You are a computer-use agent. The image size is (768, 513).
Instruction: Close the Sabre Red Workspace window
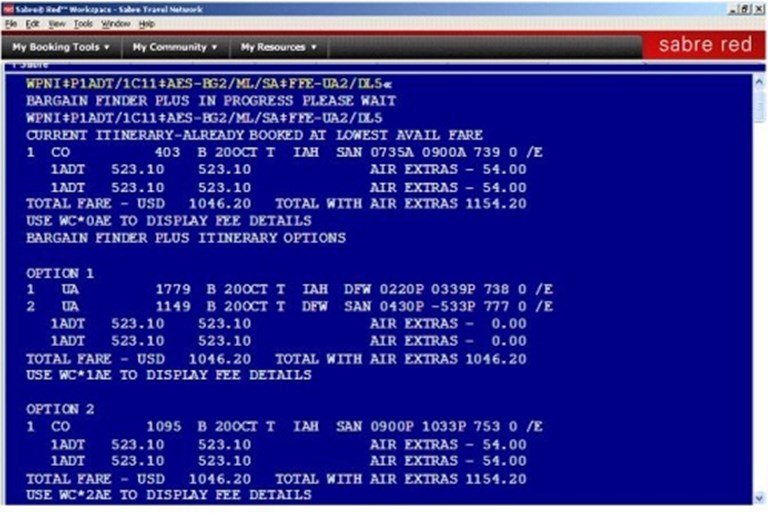757,9
